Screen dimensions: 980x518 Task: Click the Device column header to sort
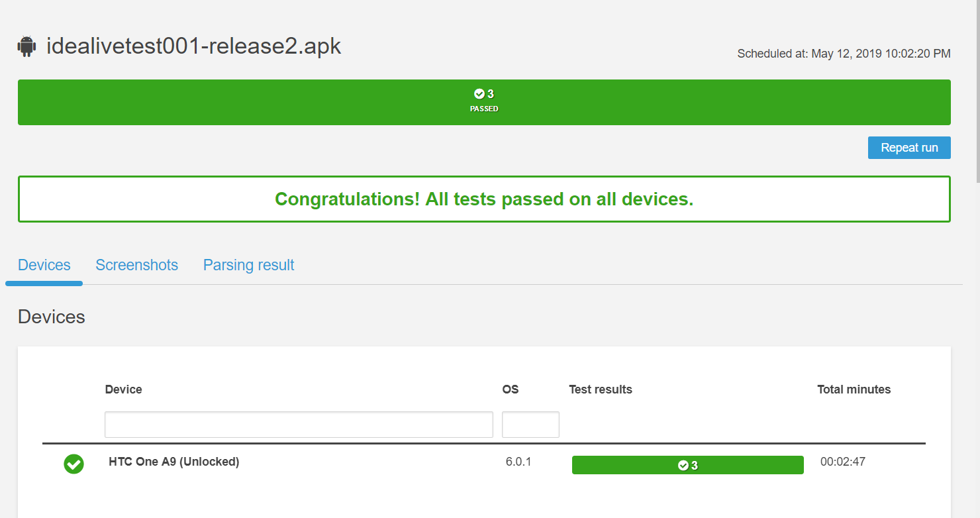pyautogui.click(x=123, y=389)
